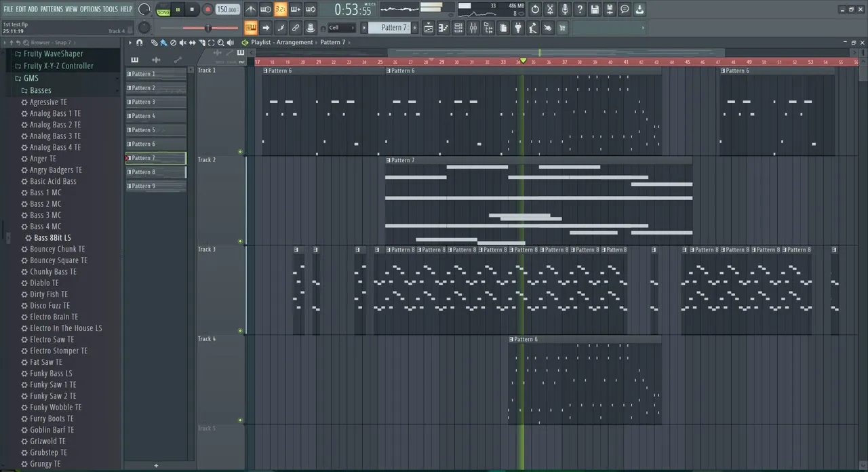Click the microphone one-click recording icon

(x=565, y=9)
